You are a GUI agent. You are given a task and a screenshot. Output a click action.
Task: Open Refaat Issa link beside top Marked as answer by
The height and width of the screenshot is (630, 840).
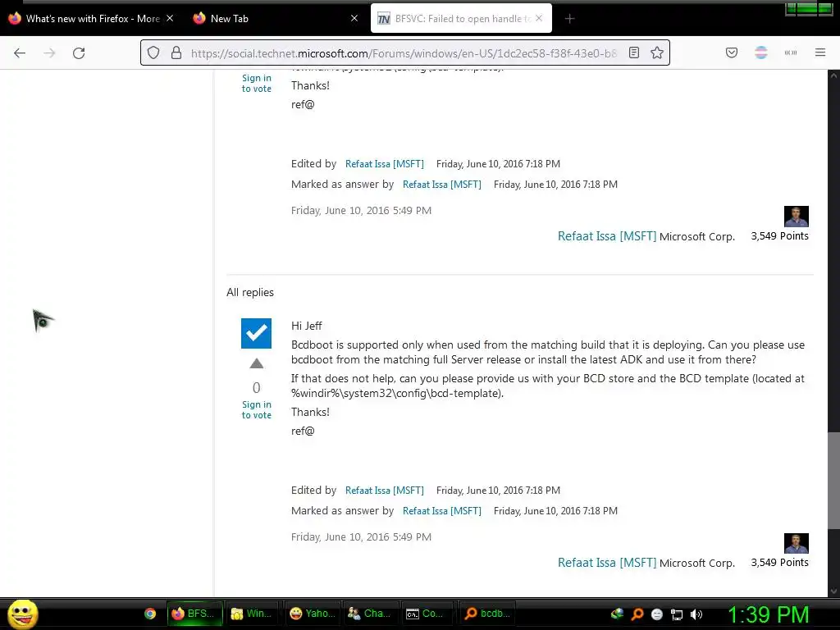[x=442, y=185]
